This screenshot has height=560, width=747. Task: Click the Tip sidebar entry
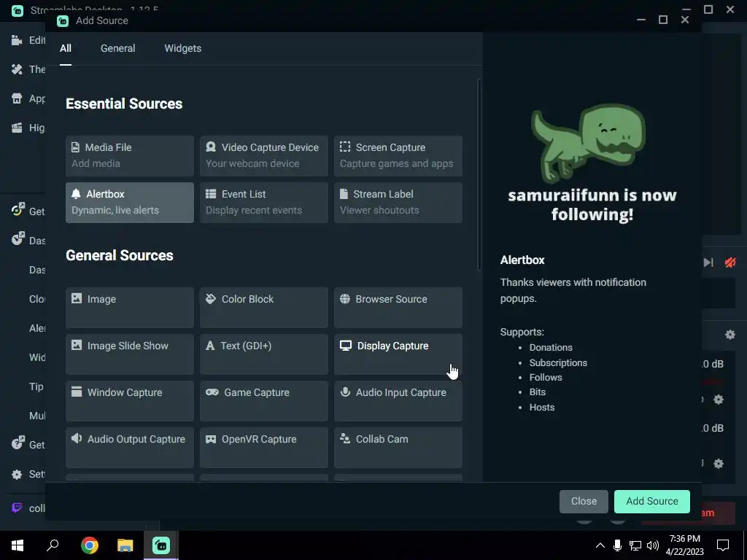(36, 386)
